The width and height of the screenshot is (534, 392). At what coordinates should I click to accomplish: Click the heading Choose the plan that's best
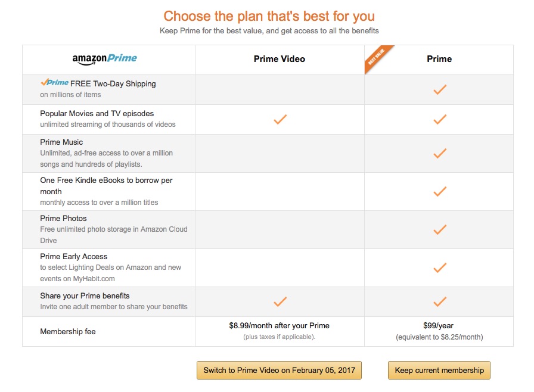tap(267, 16)
